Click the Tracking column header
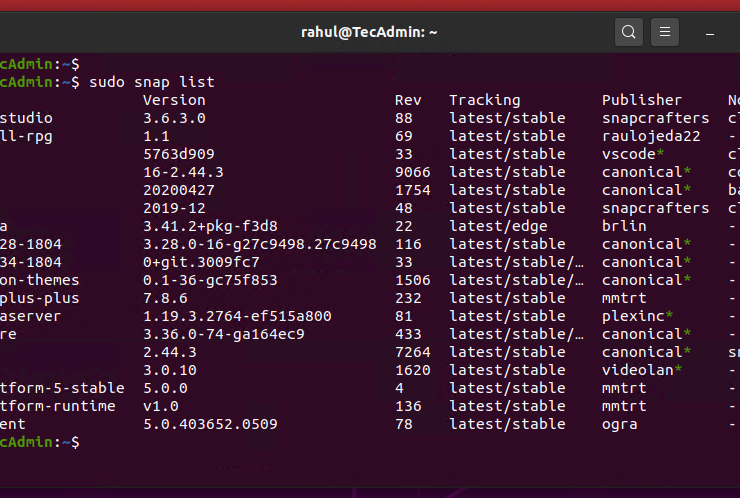Image resolution: width=740 pixels, height=498 pixels. [484, 100]
